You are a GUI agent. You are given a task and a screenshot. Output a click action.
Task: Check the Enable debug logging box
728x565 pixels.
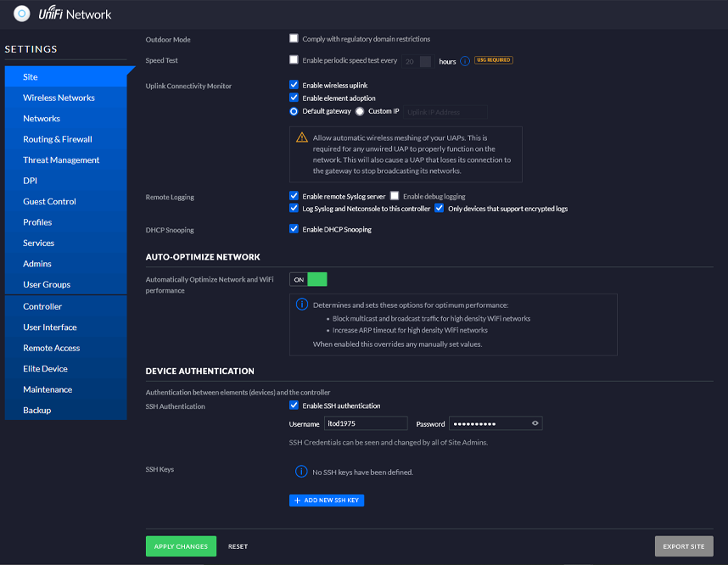pyautogui.click(x=395, y=196)
